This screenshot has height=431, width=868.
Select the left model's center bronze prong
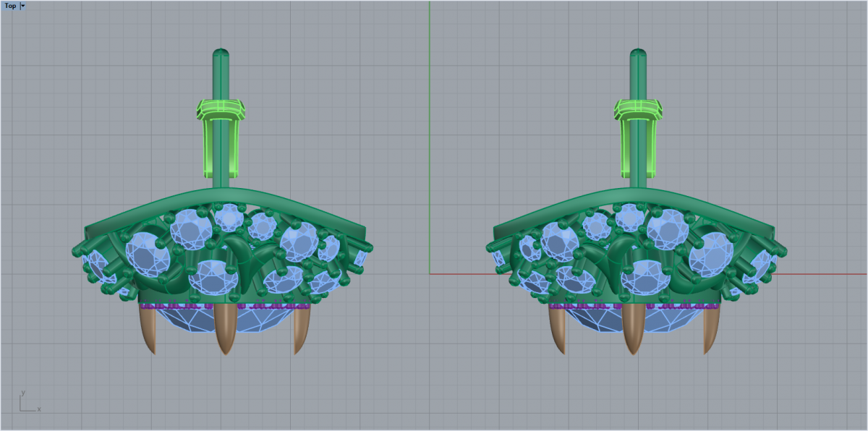[226, 329]
